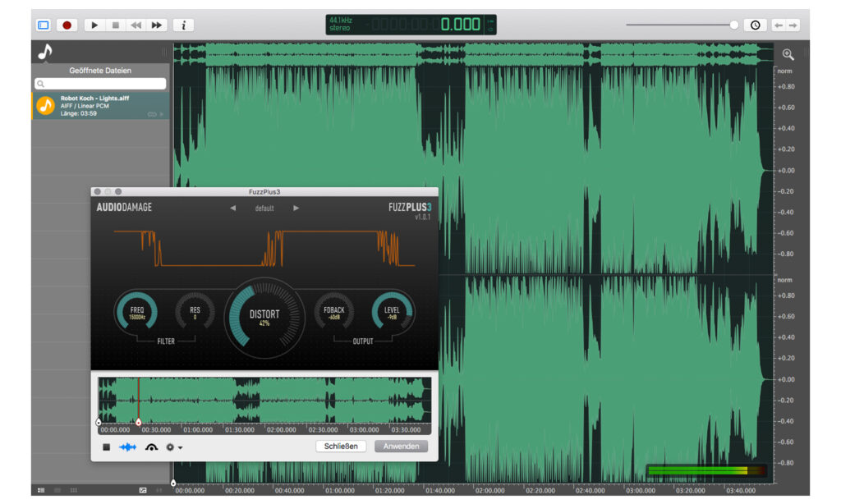Click the FuzzPlus3 preview waveform overview
This screenshot has width=841, height=504.
click(x=264, y=400)
